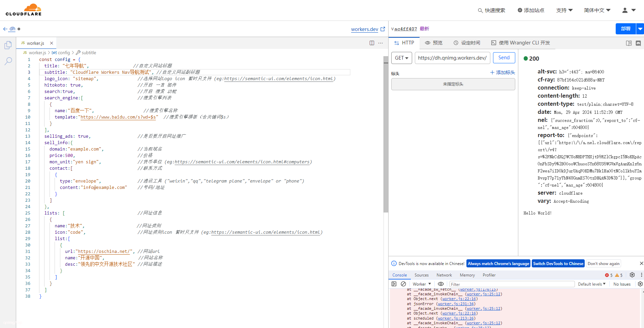
Task: Open editor more actions menu
Action: pyautogui.click(x=380, y=43)
